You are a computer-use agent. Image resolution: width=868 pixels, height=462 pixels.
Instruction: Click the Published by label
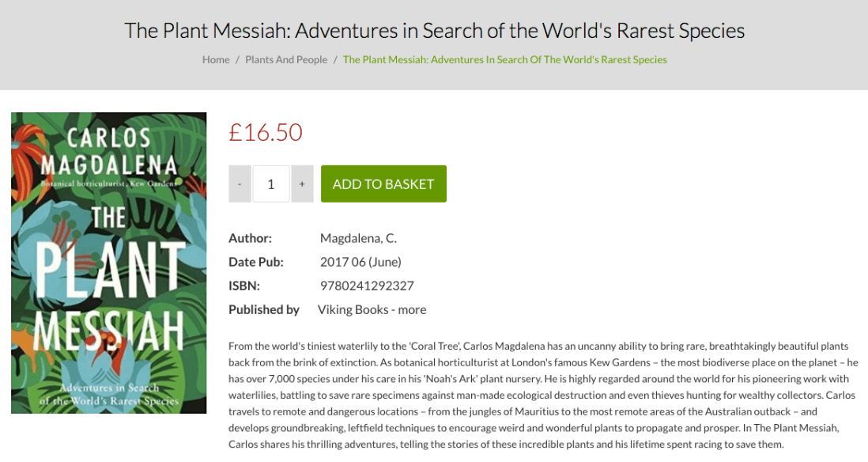click(264, 309)
